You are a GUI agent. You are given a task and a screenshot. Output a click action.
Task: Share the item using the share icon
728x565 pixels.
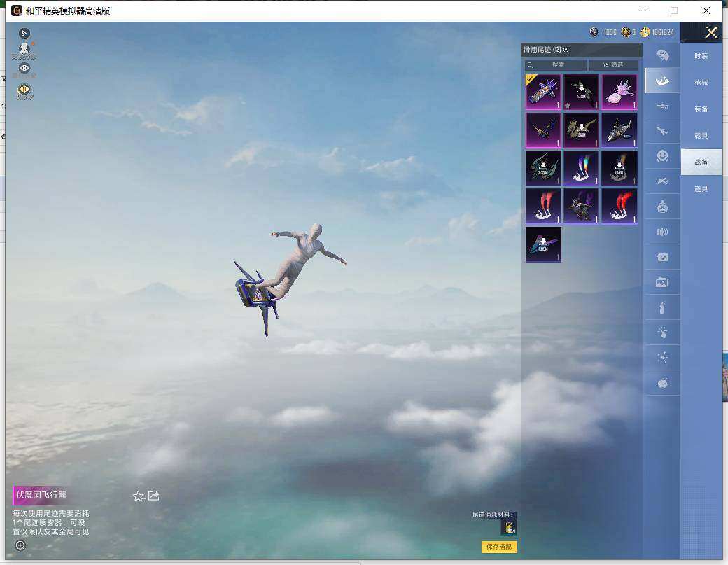[154, 496]
